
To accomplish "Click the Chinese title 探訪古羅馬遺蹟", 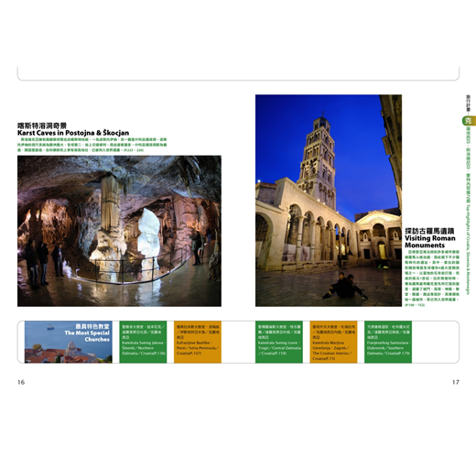I will click(x=429, y=231).
